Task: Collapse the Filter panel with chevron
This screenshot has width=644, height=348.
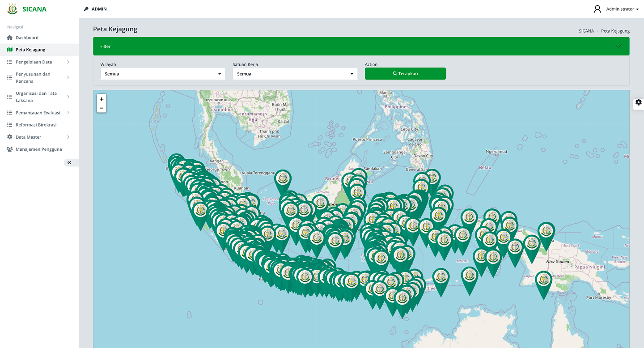Action: point(619,46)
